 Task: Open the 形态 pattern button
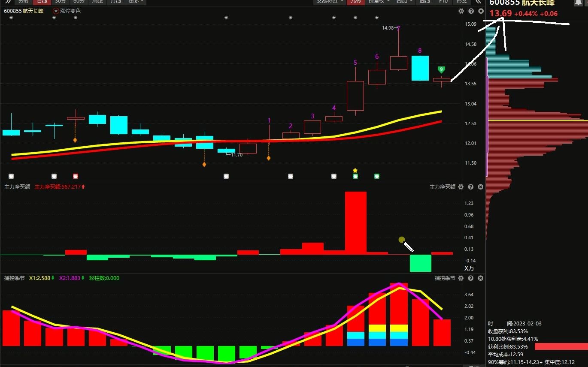pyautogui.click(x=461, y=1)
